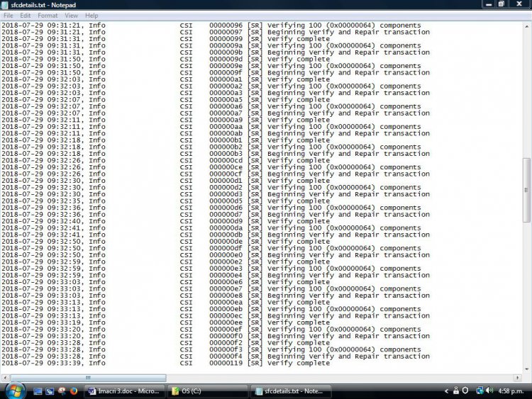
Task: Click the Show Desktop quick launch icon
Action: (38, 390)
